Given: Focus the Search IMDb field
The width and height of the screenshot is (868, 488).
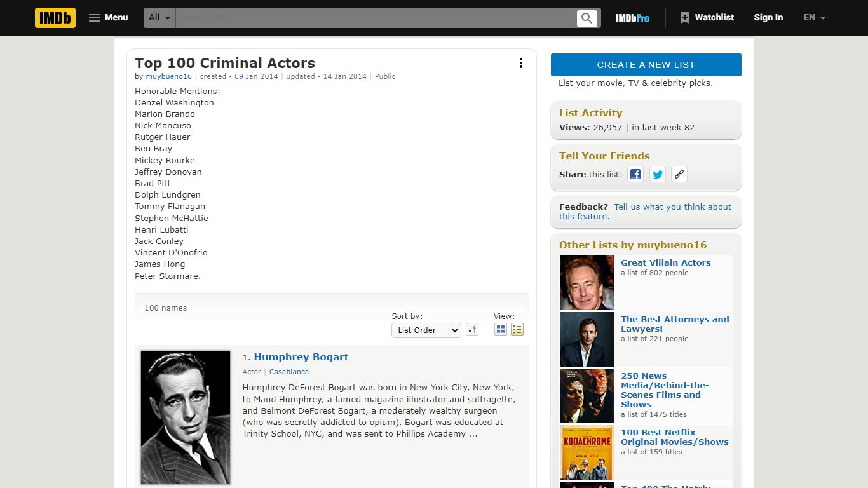Looking at the screenshot, I should pos(376,18).
